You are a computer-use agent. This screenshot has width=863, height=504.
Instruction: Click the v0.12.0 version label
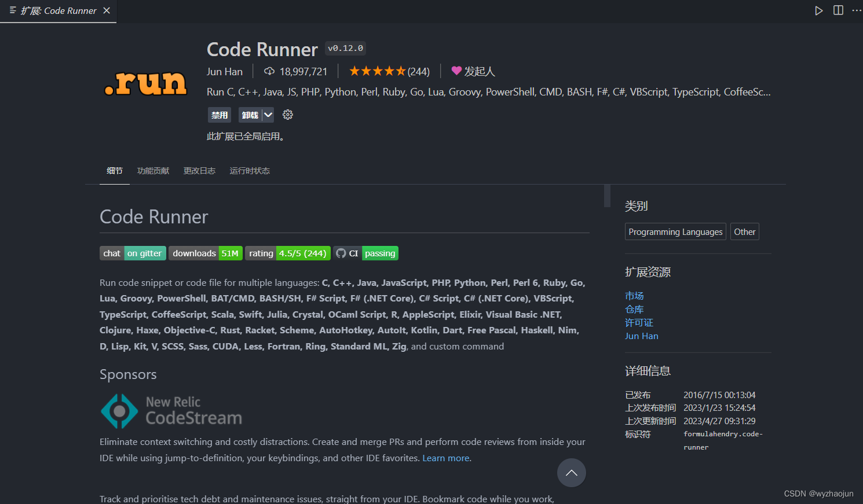point(345,48)
